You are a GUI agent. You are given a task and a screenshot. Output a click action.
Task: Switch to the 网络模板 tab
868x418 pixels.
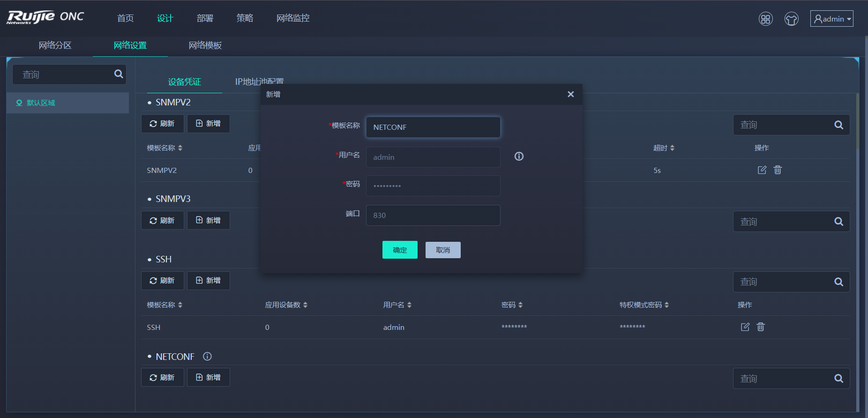(x=205, y=45)
